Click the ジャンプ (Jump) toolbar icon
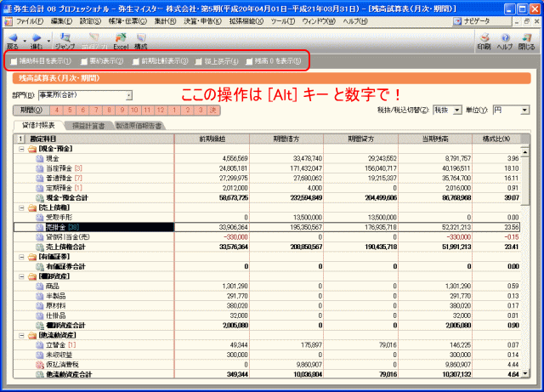 [65, 40]
